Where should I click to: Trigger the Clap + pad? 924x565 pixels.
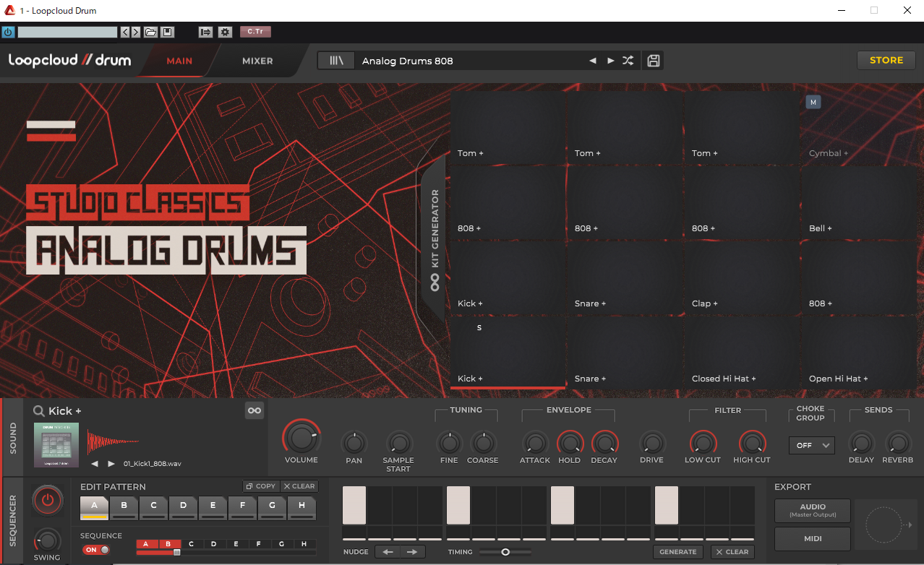[743, 278]
